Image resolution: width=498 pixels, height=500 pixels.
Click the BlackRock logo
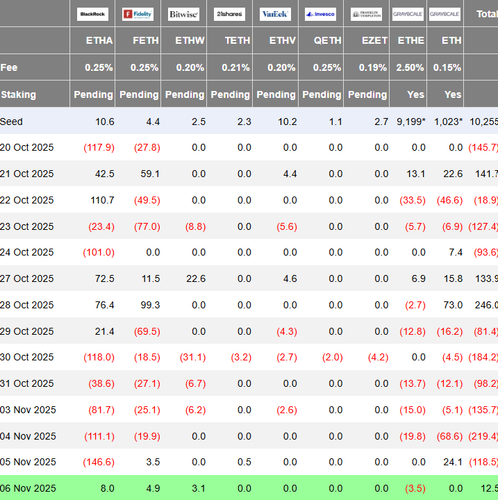[92, 14]
